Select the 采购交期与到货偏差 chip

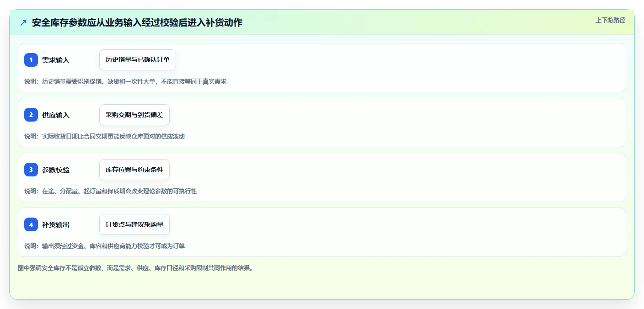134,115
